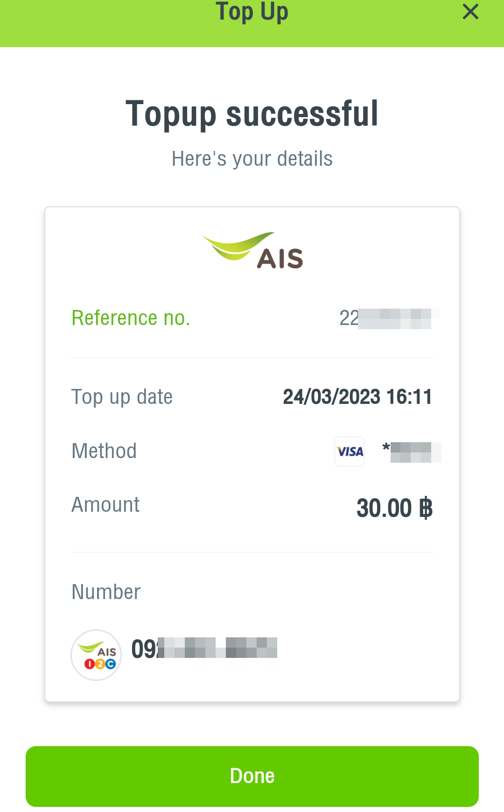Click the circular operator badge beside the number
The image size is (504, 812).
pos(96,655)
